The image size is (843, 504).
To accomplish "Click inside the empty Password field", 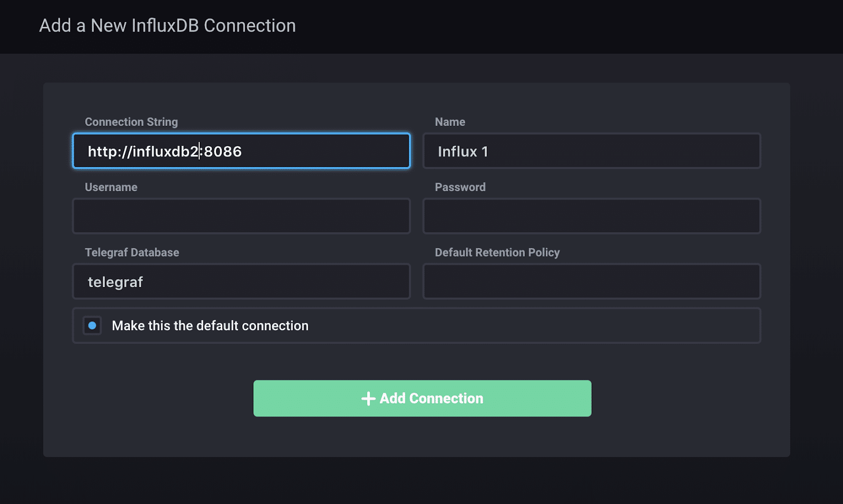I will click(591, 216).
